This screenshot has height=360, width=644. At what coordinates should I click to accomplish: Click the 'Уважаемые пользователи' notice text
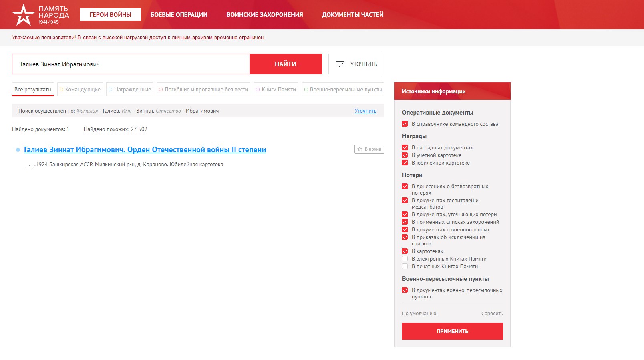tap(138, 38)
